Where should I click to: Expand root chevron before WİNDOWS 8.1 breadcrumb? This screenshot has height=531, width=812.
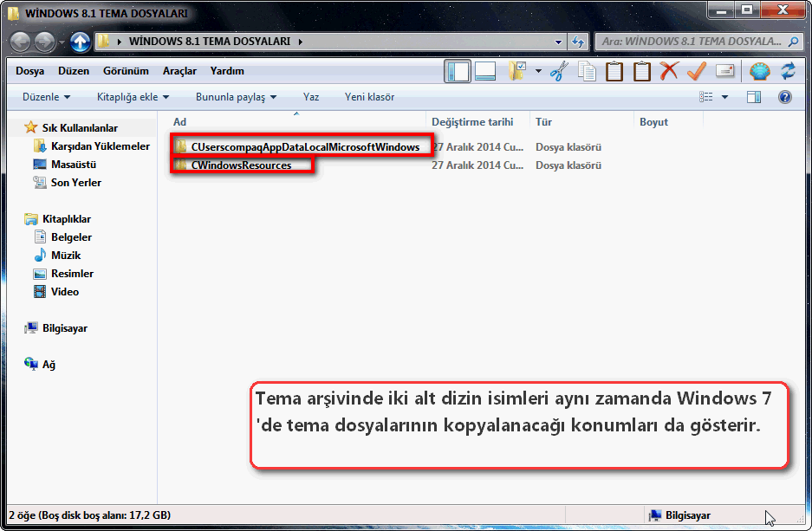click(120, 42)
